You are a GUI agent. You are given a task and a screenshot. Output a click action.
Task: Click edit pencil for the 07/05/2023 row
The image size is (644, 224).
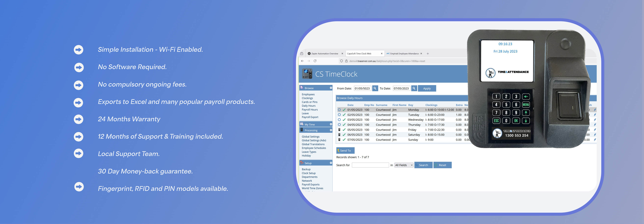pyautogui.click(x=595, y=140)
